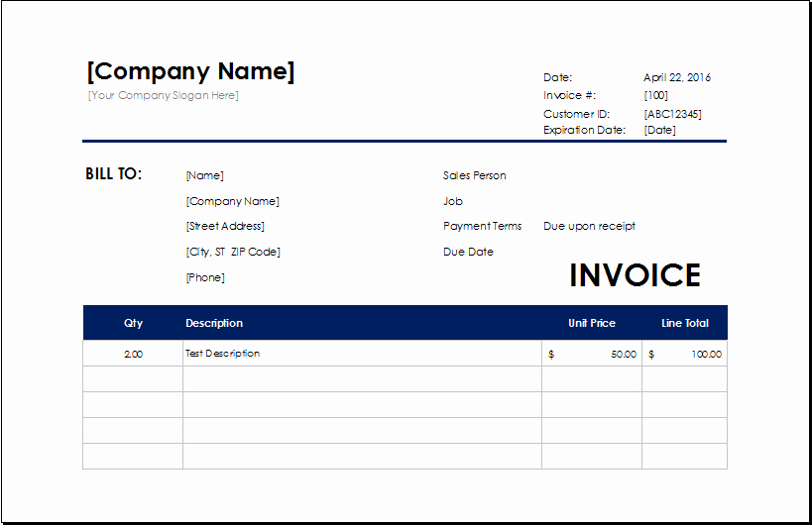Select the Due upon receipt value
The width and height of the screenshot is (812, 525).
(589, 226)
